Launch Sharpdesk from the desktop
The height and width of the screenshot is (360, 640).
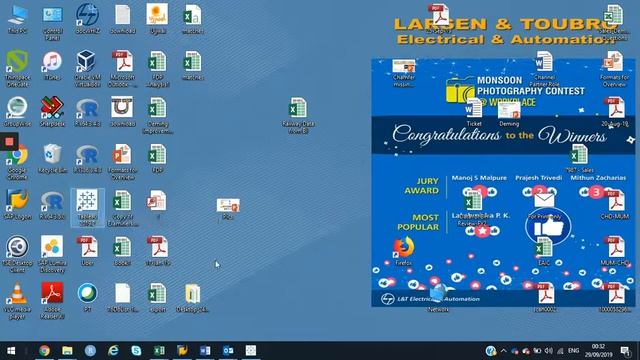[x=52, y=112]
